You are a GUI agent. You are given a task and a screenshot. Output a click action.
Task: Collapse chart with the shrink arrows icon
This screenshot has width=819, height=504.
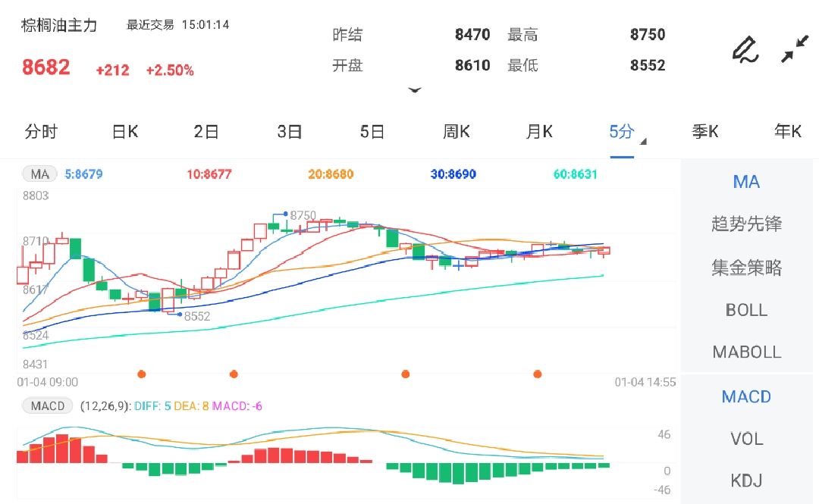pos(795,49)
